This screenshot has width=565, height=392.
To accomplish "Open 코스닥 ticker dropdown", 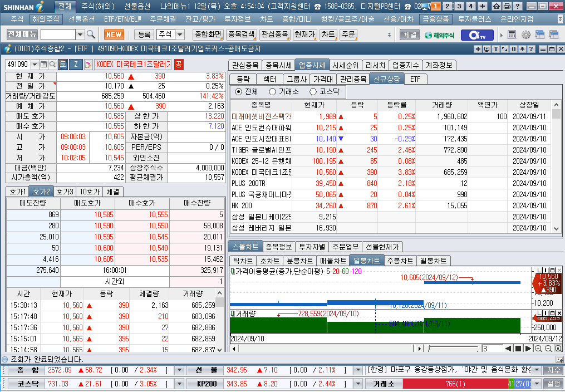I will tap(179, 384).
